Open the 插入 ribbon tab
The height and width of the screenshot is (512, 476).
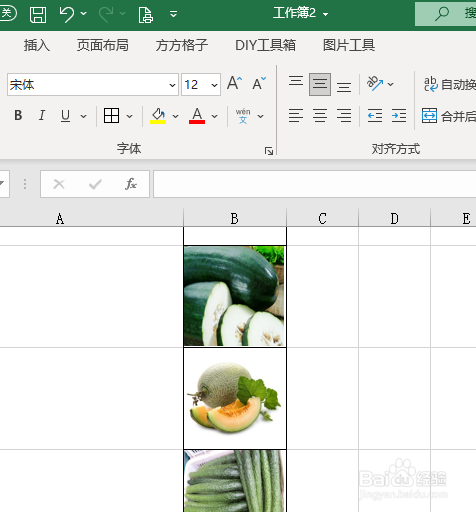37,45
